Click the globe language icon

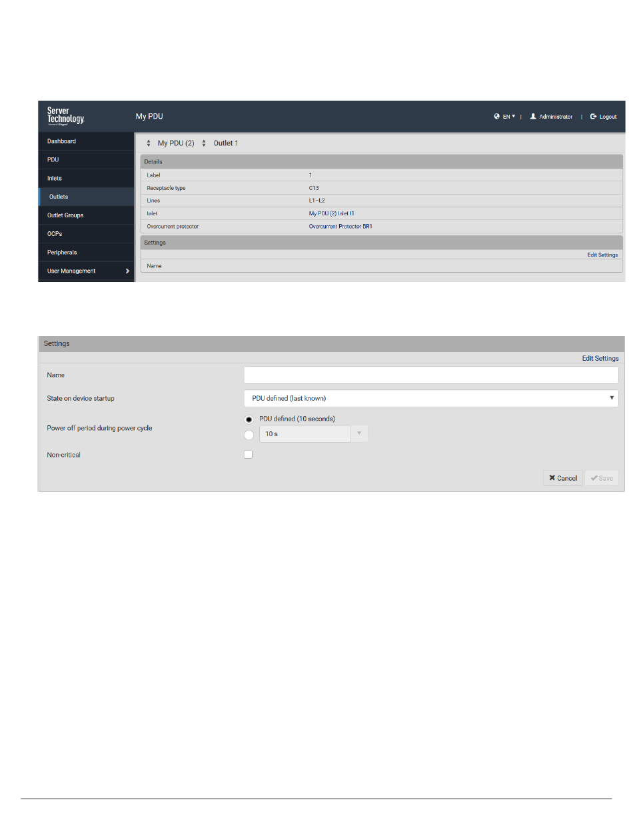[497, 116]
